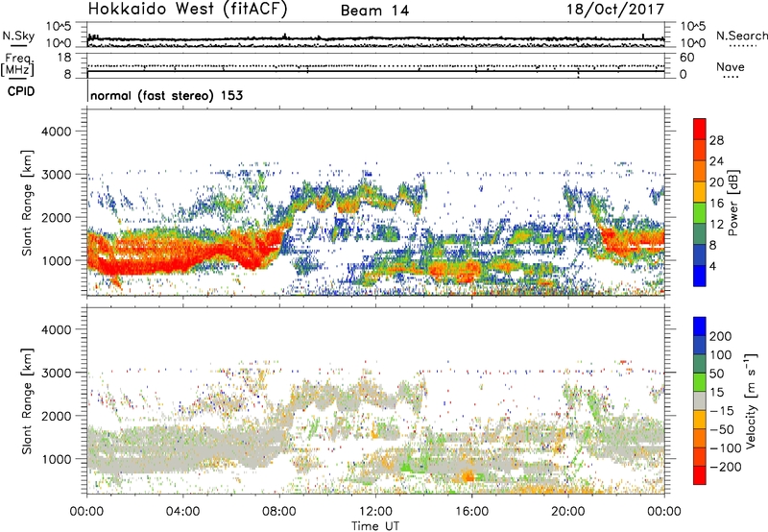Click the '16:00' time tick label

click(x=471, y=512)
